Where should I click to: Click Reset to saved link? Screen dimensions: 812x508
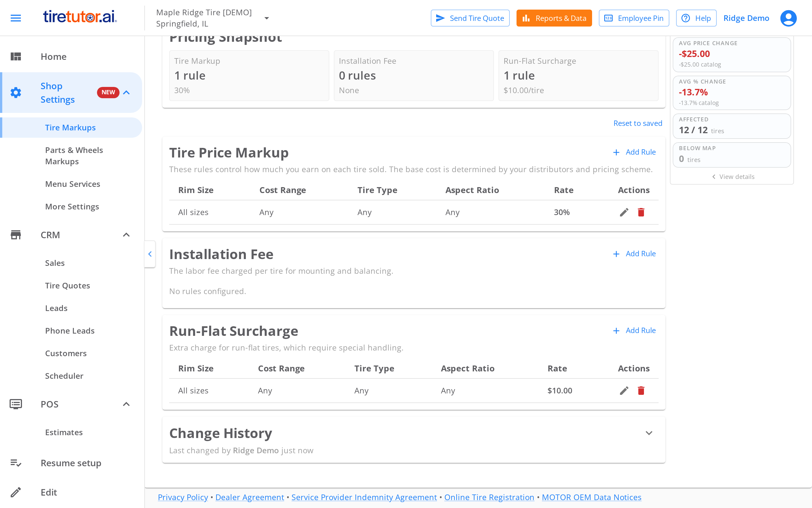[638, 123]
